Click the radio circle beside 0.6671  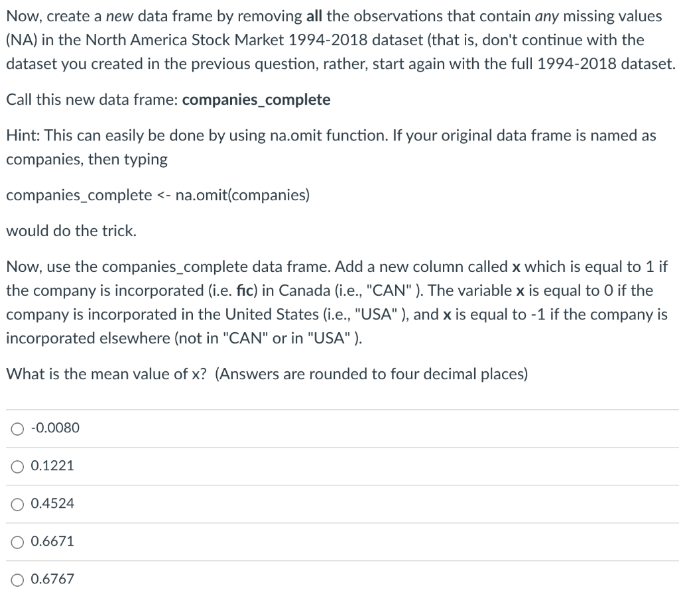coord(17,542)
